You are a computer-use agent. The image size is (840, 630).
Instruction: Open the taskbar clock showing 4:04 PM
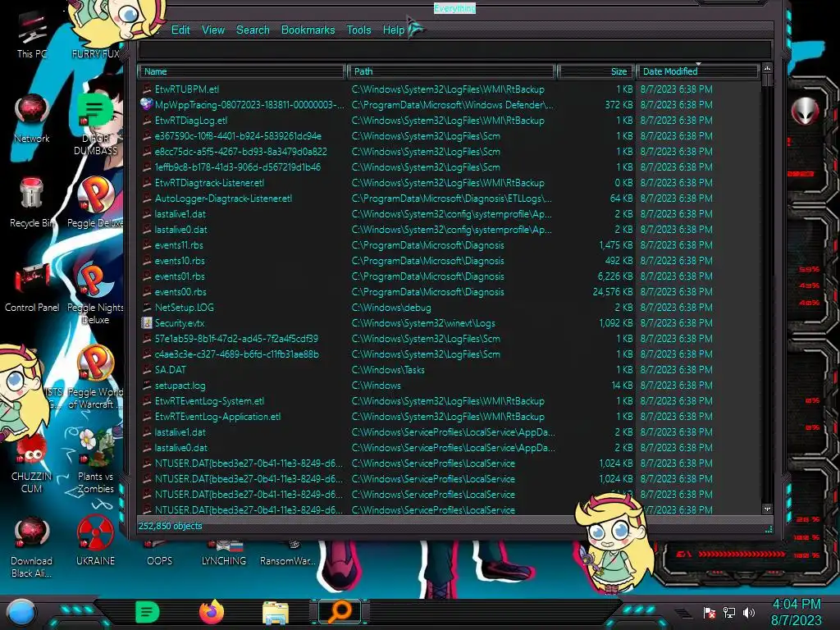tap(796, 612)
